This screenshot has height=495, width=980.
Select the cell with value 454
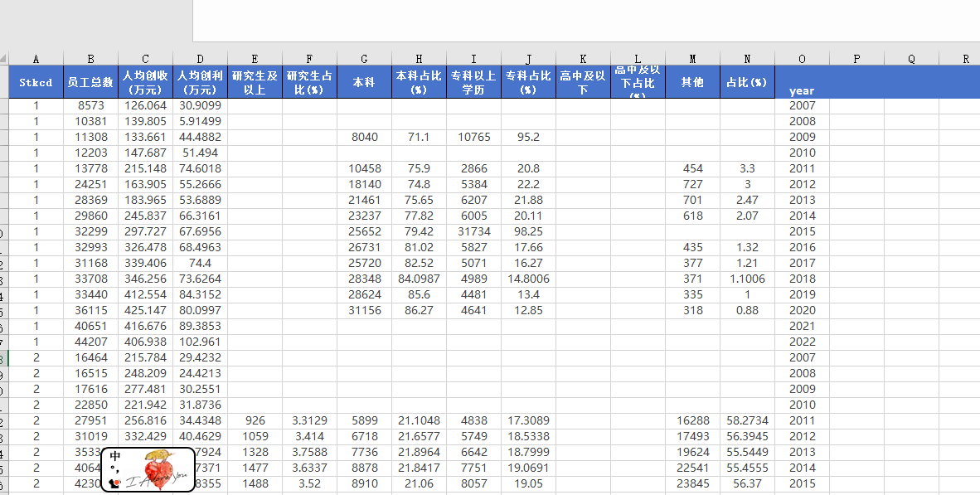[692, 169]
